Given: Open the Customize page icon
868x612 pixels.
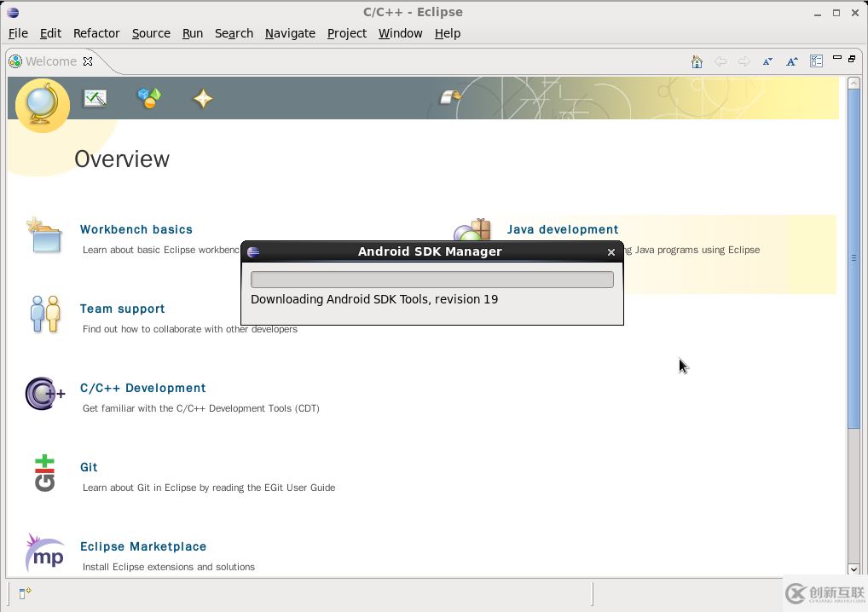Looking at the screenshot, I should click(816, 61).
